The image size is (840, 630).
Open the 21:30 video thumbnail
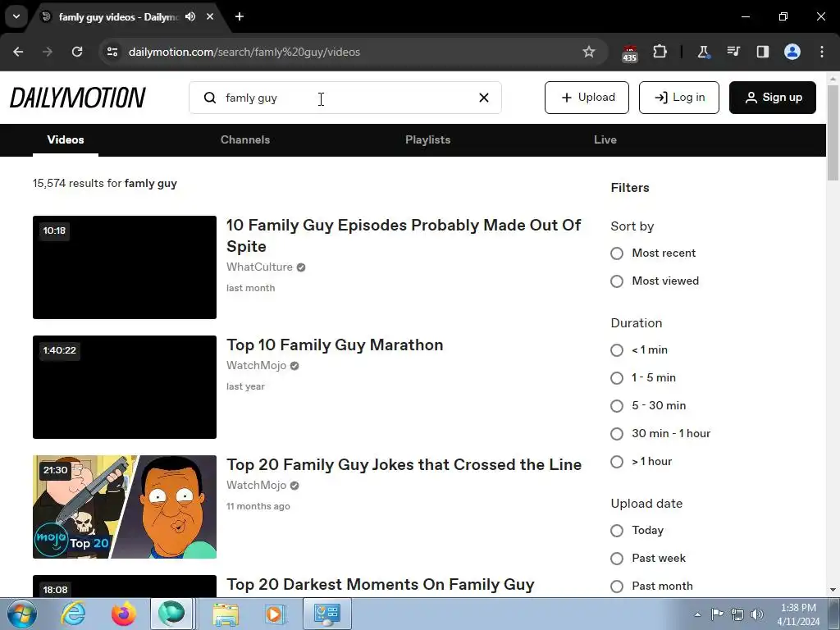tap(125, 507)
